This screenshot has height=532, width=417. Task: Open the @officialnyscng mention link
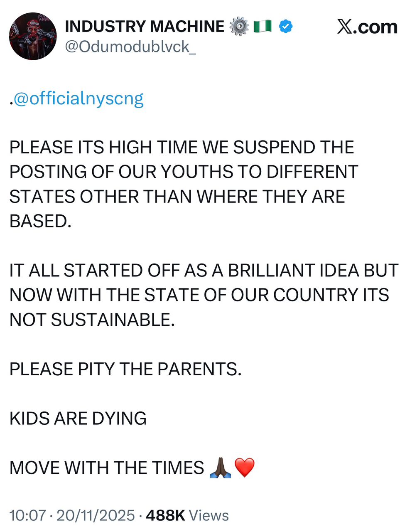(x=79, y=99)
